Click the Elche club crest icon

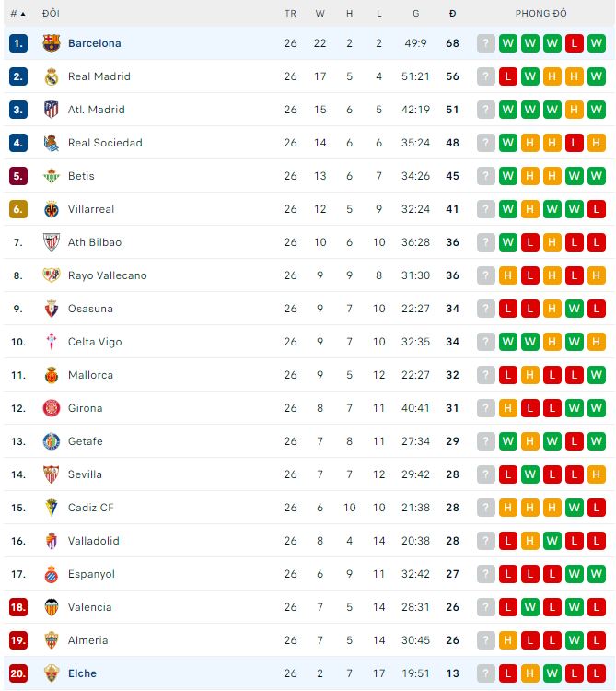coord(52,673)
